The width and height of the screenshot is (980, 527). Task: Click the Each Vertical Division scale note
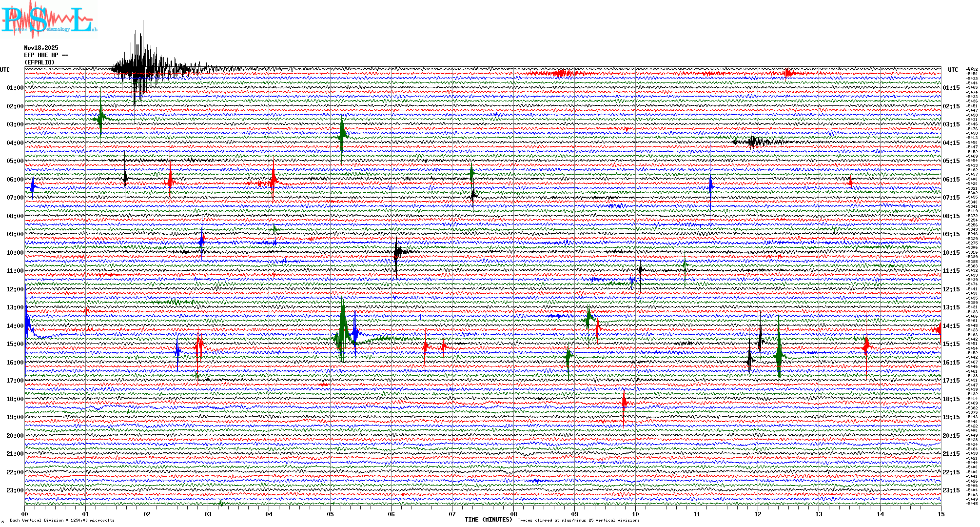(x=62, y=520)
